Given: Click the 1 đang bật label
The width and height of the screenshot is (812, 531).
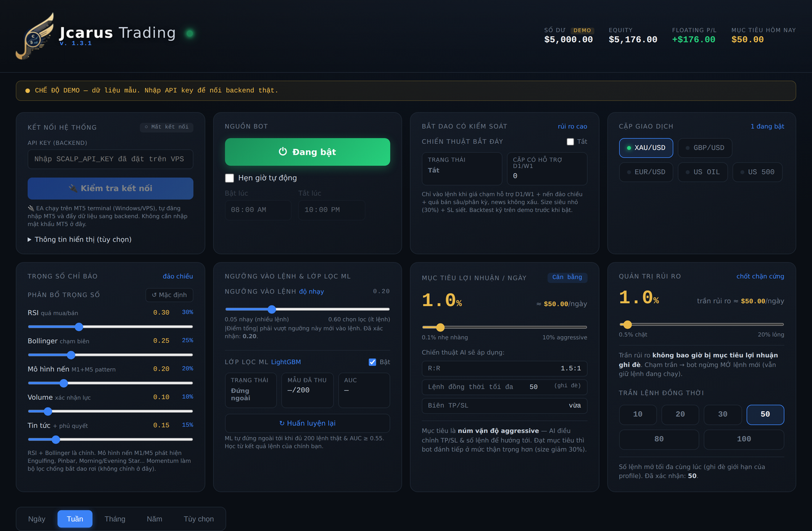Looking at the screenshot, I should click(767, 126).
